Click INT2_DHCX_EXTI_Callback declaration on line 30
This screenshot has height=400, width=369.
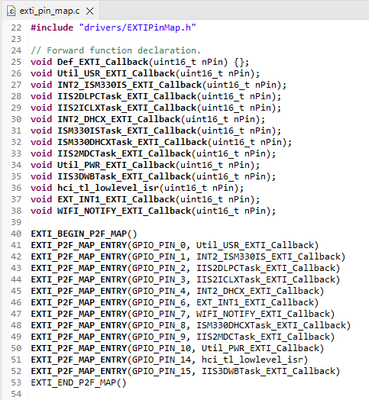point(148,119)
